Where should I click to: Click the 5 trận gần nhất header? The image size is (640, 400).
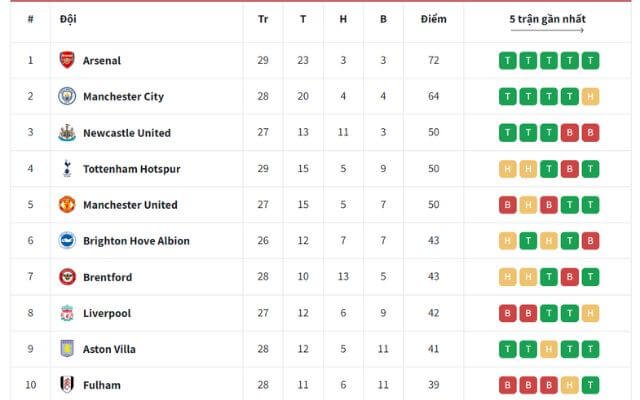coord(547,19)
